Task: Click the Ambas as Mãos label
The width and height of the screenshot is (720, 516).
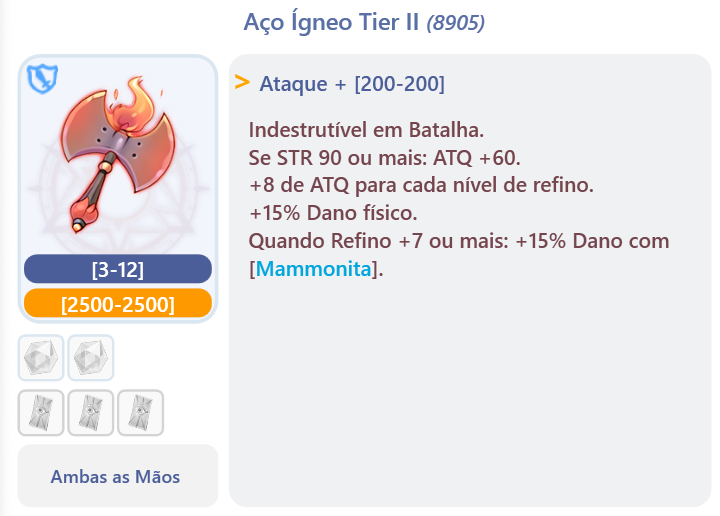Action: pos(115,477)
